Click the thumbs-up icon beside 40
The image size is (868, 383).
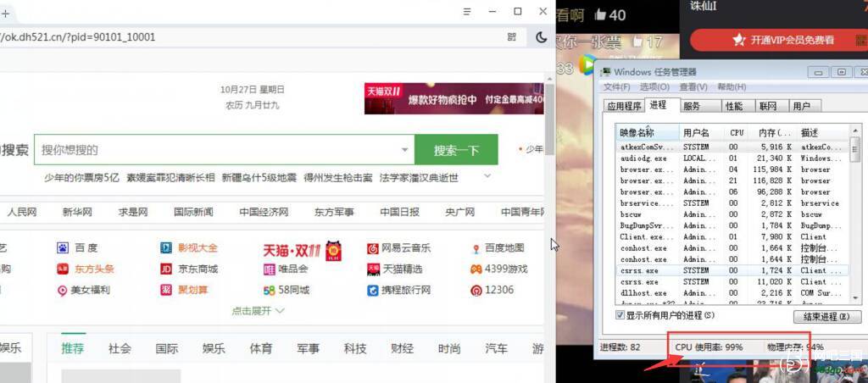[x=600, y=15]
